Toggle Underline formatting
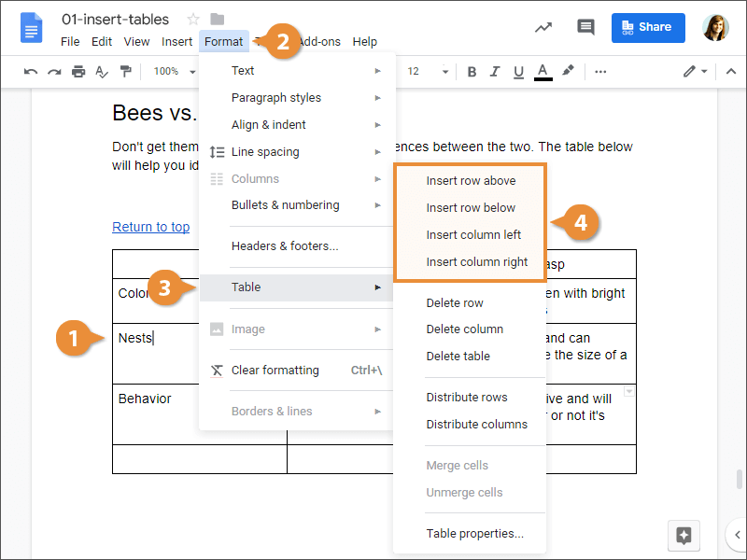The image size is (747, 560). 518,72
